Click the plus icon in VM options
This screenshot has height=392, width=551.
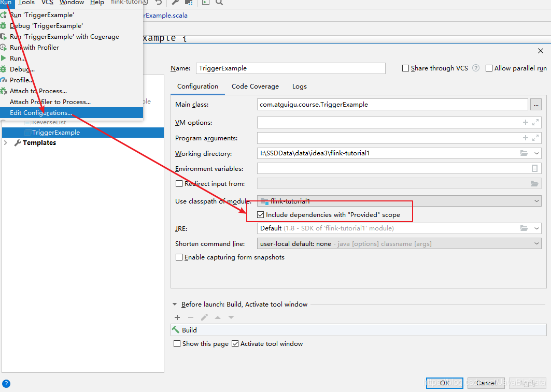point(526,123)
